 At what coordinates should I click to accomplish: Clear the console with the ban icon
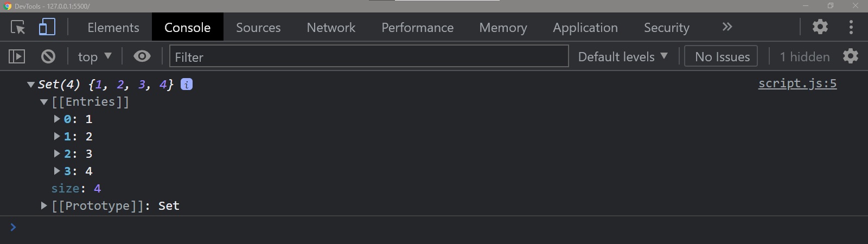click(x=48, y=56)
